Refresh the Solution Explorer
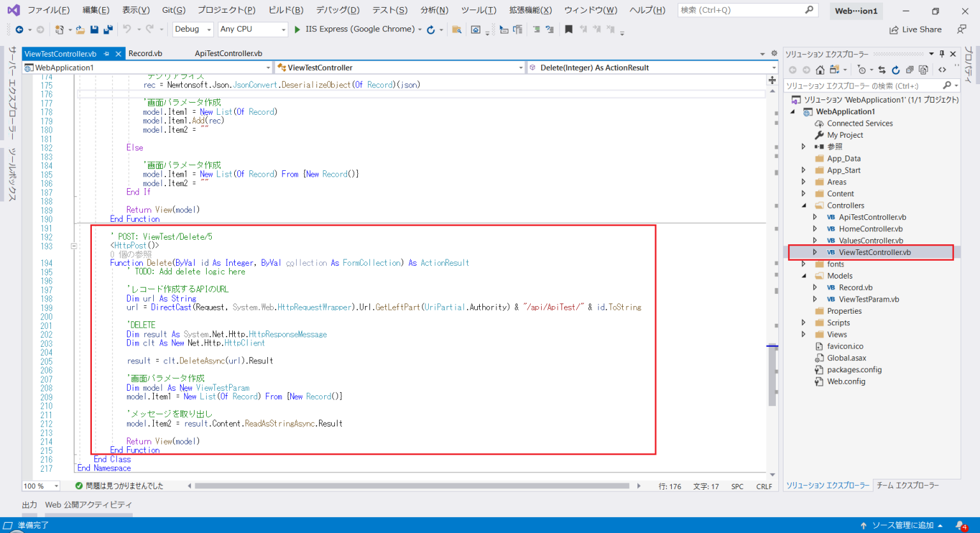 click(x=896, y=70)
